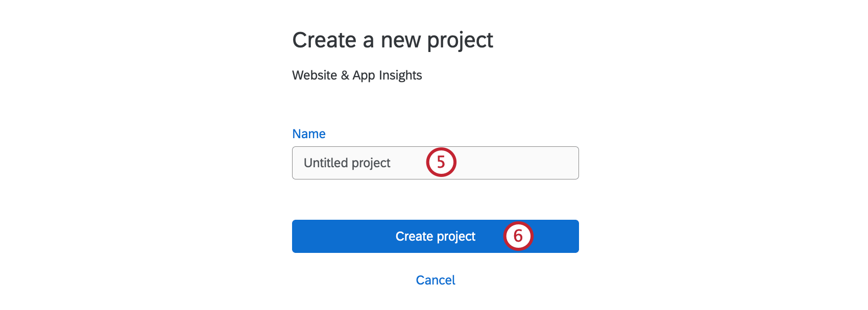Click the Create a new project heading
The width and height of the screenshot is (868, 310).
392,40
